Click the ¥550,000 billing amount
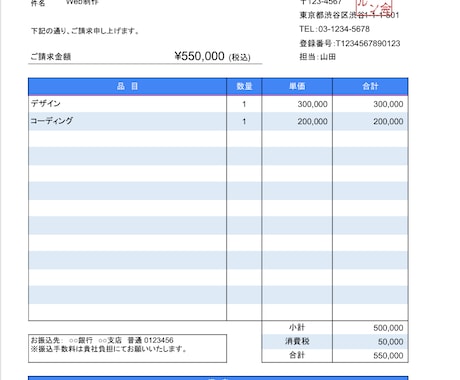460x380 pixels. click(199, 56)
